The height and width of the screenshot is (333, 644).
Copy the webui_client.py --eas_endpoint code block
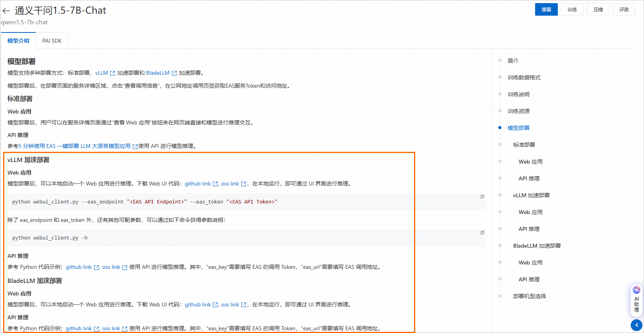coord(482,196)
